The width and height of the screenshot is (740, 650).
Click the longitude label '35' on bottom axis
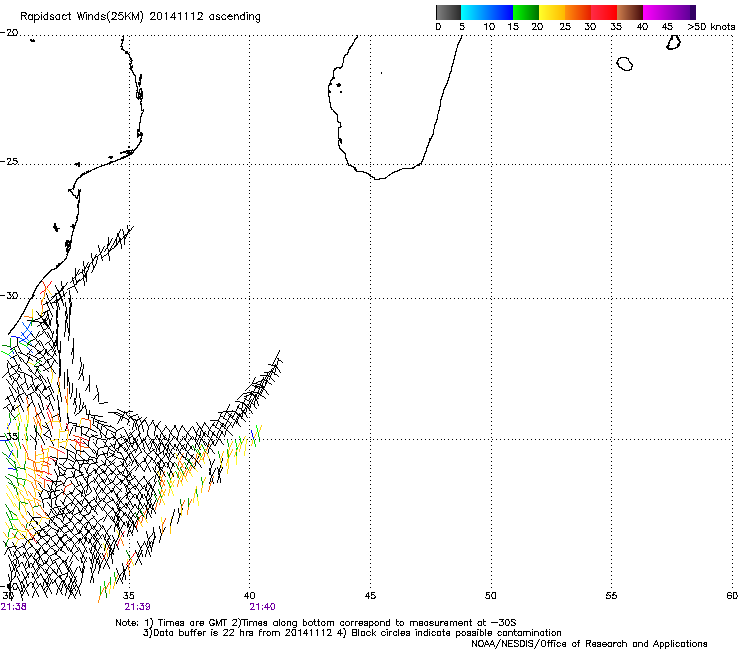click(x=129, y=596)
